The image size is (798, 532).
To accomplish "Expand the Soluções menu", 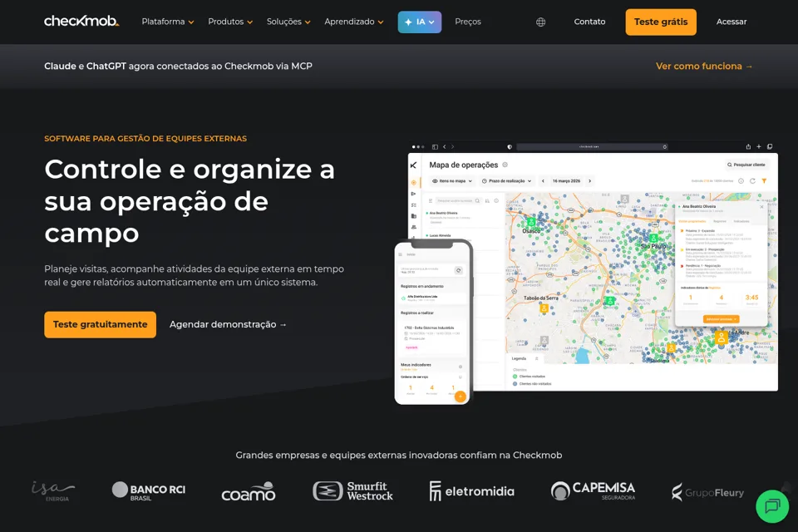I will point(288,22).
